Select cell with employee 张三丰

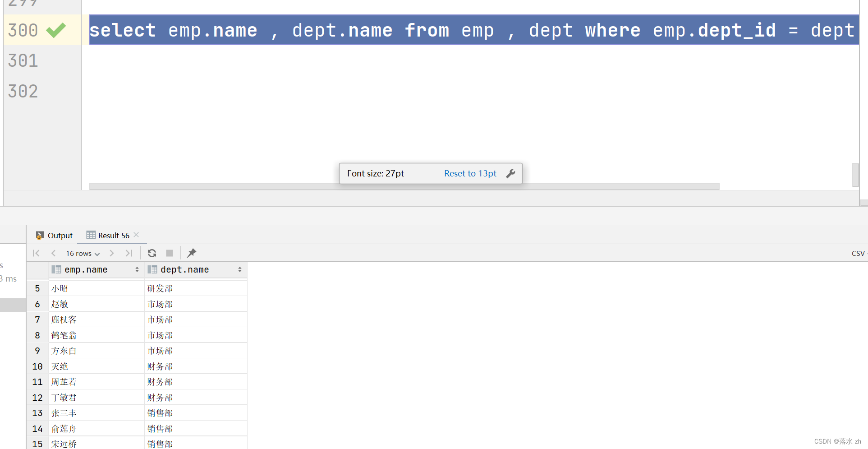click(96, 413)
